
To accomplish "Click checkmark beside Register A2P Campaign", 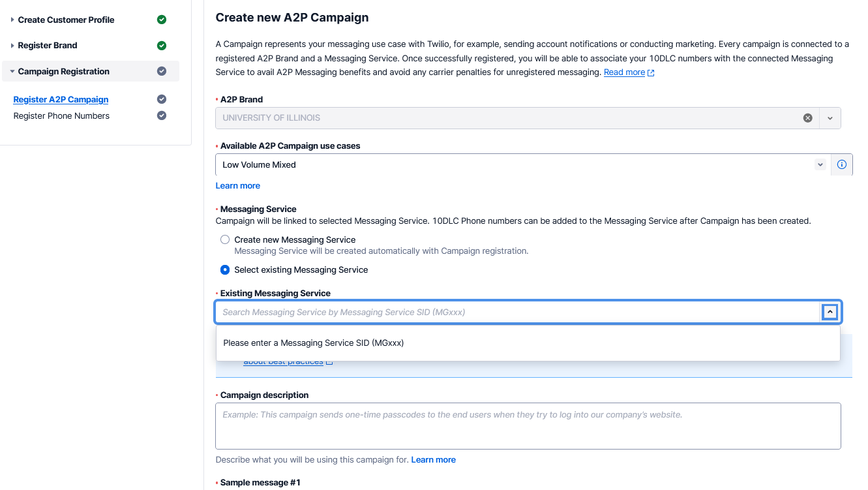I will point(162,99).
